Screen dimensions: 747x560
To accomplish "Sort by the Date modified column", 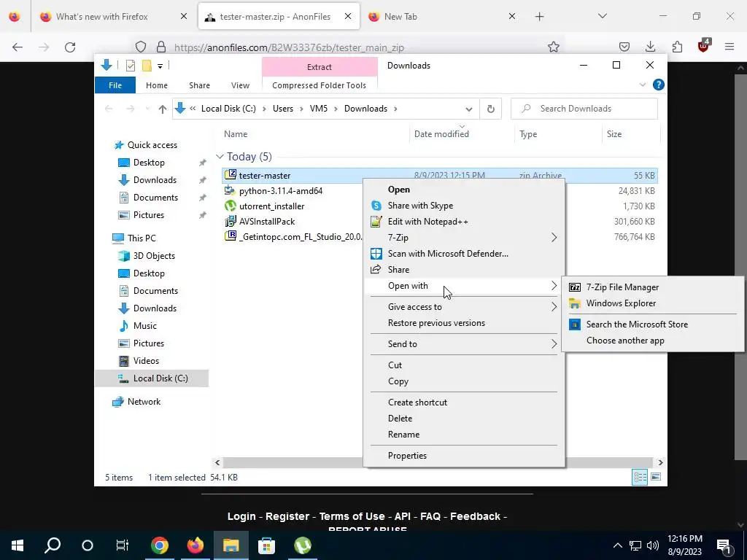I will point(441,134).
